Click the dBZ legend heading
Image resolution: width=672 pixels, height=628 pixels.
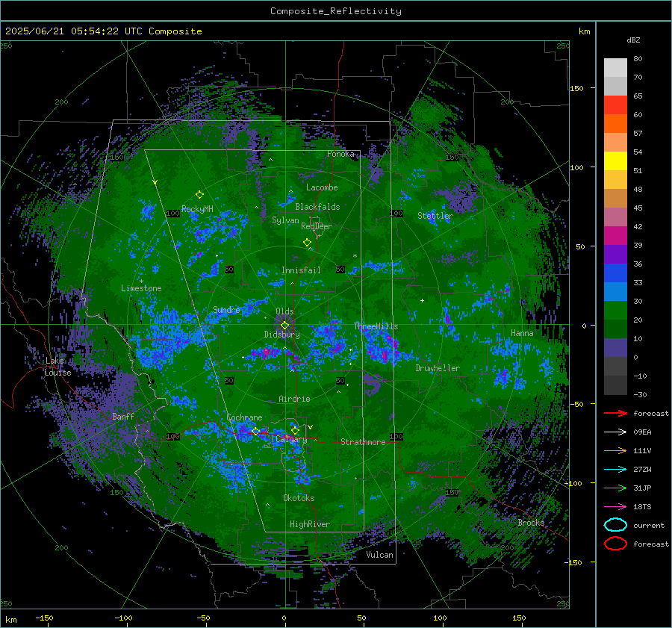pos(633,40)
